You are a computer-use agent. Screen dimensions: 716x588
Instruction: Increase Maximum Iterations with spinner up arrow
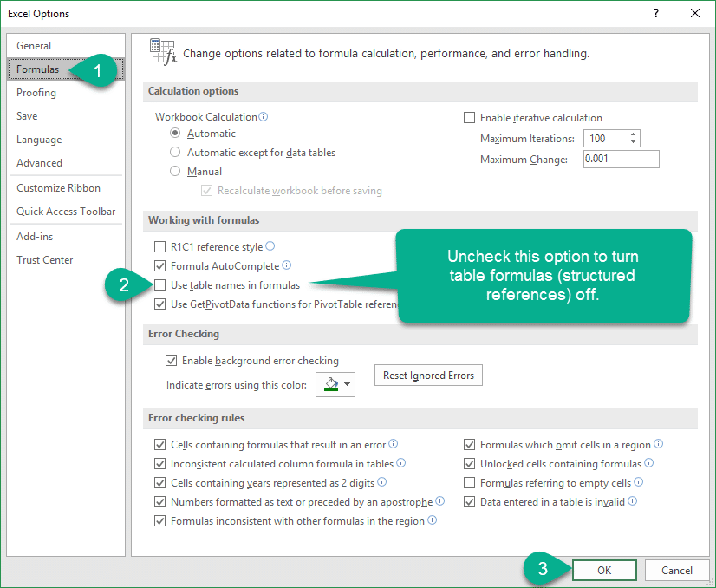[634, 134]
